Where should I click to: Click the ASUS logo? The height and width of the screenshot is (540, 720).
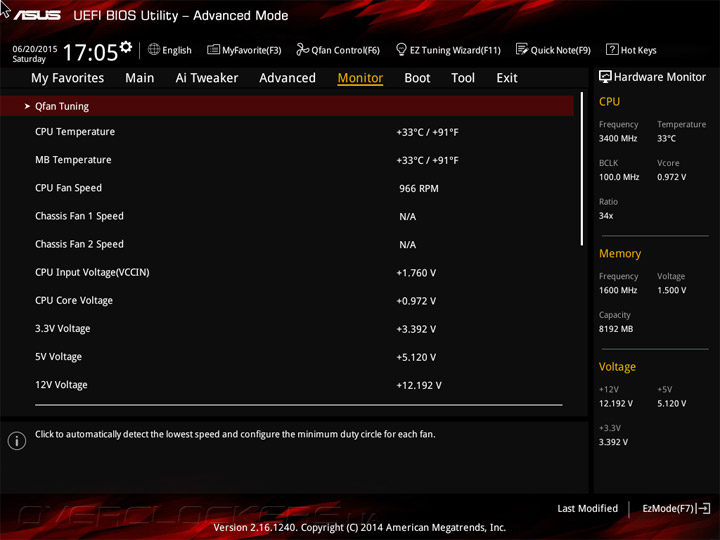[x=37, y=15]
